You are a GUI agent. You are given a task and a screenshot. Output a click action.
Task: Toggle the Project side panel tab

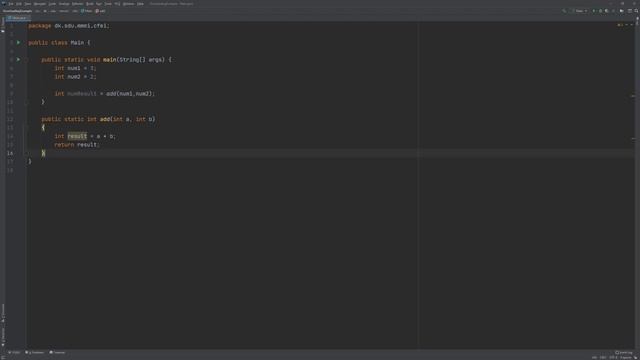pos(2,24)
